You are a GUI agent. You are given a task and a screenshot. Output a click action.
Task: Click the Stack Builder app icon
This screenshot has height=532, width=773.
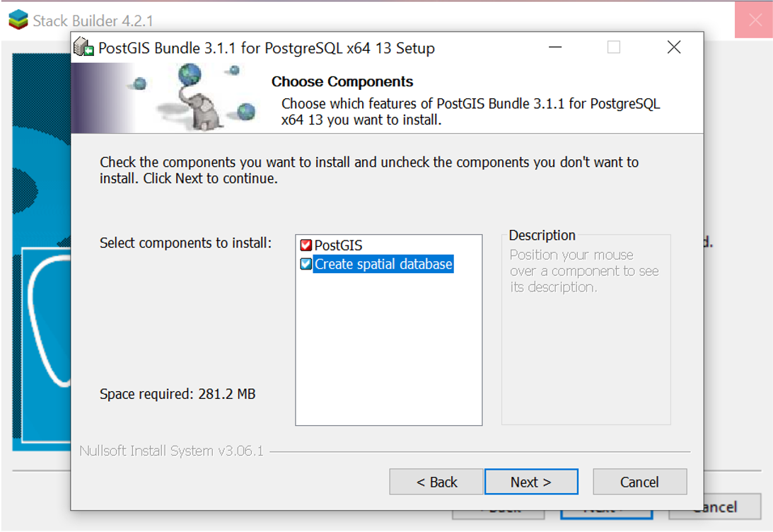18,20
